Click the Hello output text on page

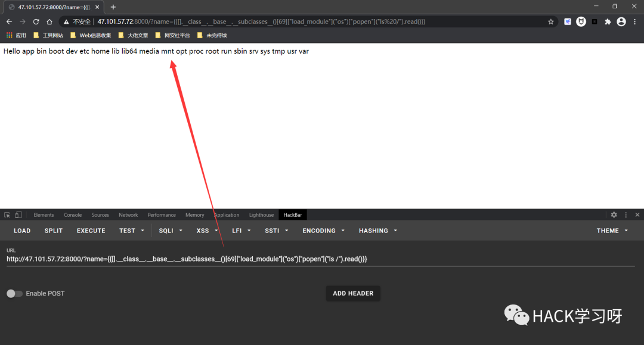point(156,51)
